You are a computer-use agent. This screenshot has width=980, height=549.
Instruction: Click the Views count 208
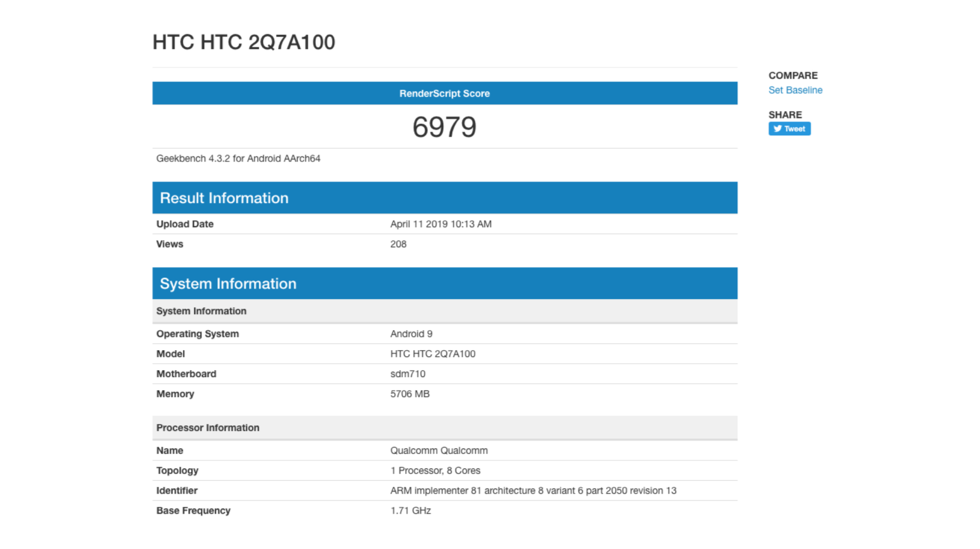[x=398, y=244]
